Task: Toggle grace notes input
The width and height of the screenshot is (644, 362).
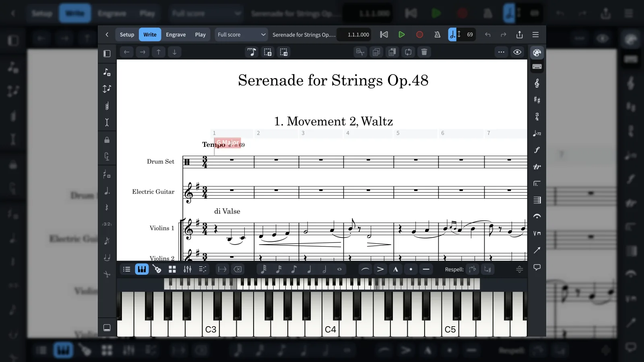Action: (x=107, y=241)
